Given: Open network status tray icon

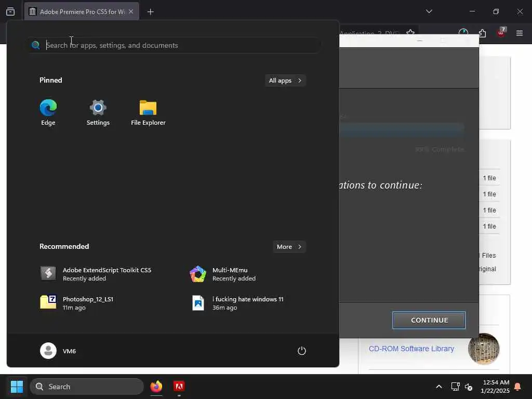Looking at the screenshot, I should [455, 387].
